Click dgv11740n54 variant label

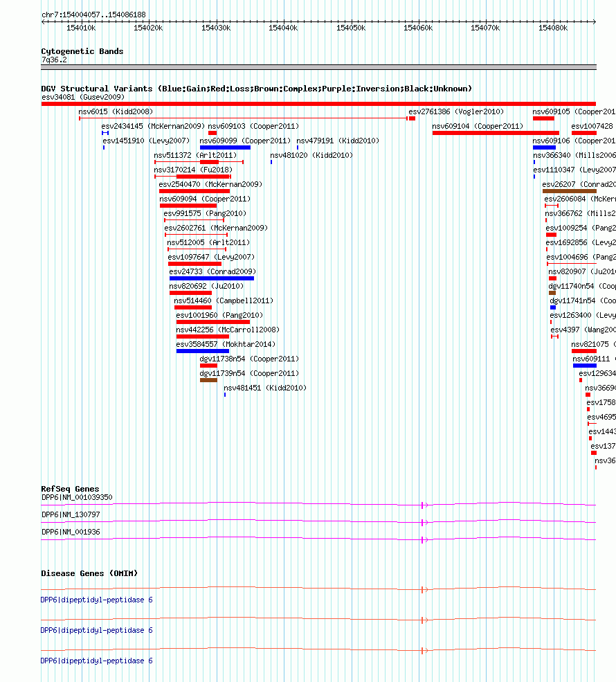(582, 286)
